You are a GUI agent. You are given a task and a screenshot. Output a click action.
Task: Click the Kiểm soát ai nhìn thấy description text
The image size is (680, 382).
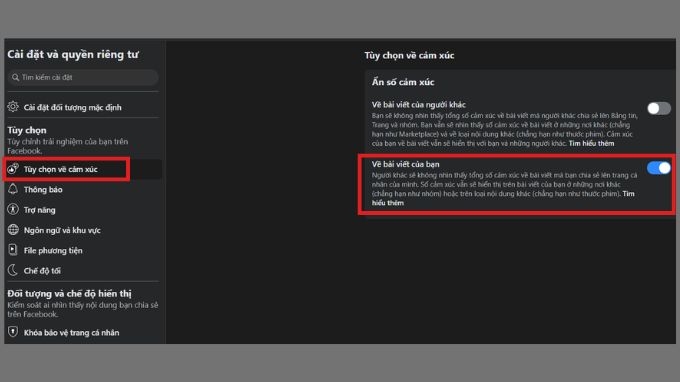82,310
